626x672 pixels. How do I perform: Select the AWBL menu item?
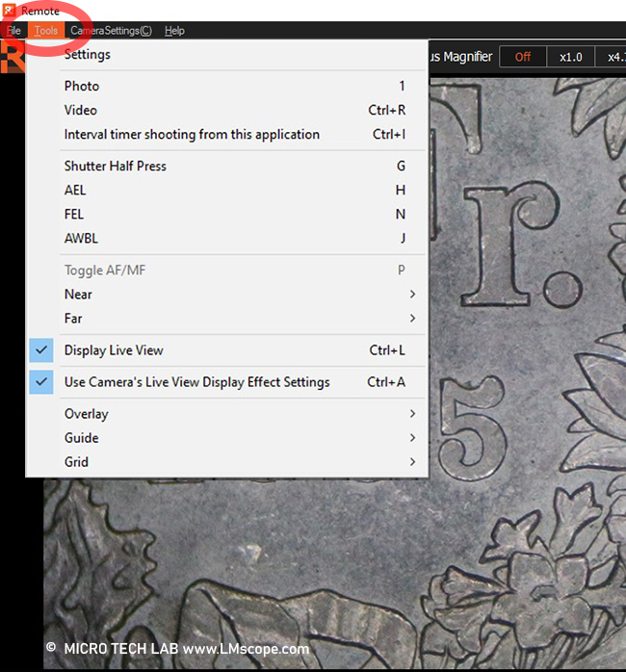pyautogui.click(x=227, y=238)
